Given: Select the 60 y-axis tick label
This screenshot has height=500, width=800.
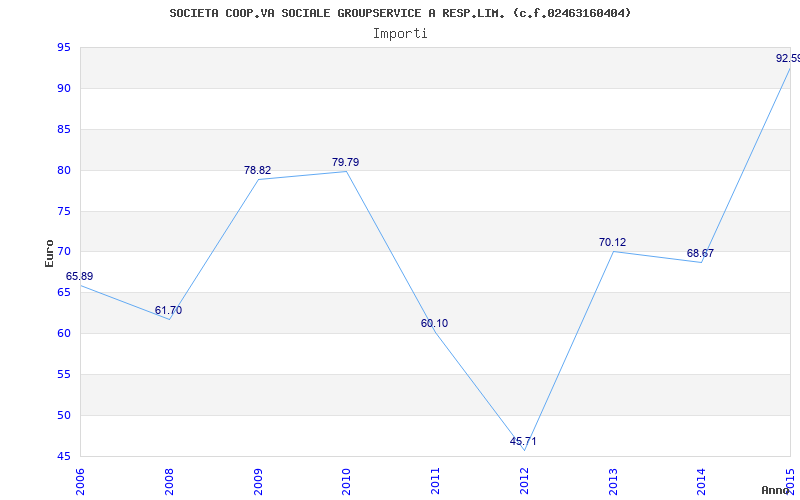Looking at the screenshot, I should pos(64,334).
